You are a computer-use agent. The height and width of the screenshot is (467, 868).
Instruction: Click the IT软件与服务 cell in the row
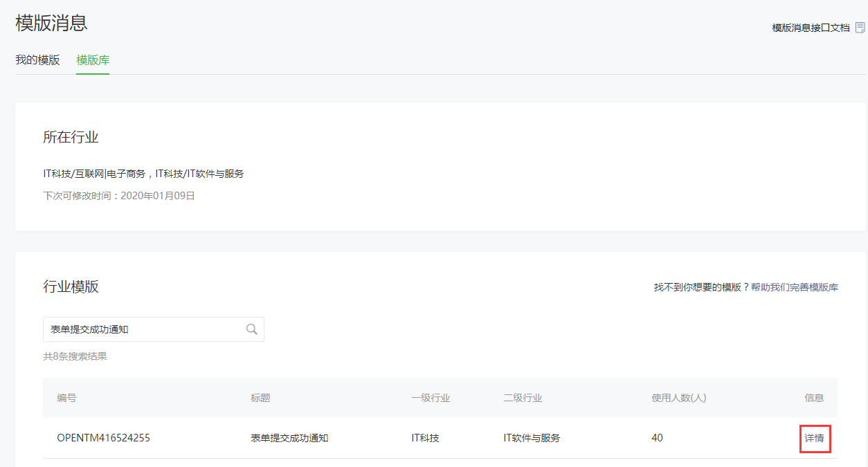coord(532,438)
